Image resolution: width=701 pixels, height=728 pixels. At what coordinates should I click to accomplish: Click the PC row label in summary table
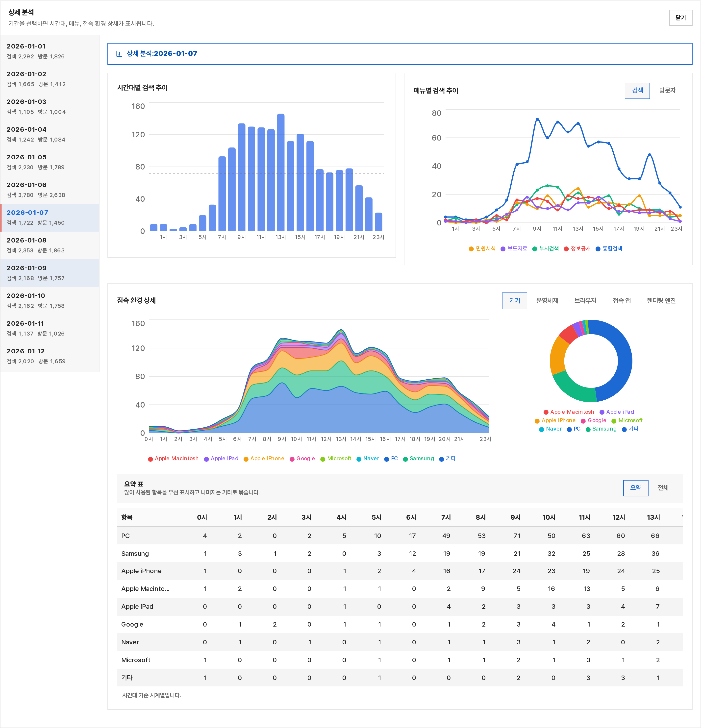125,535
